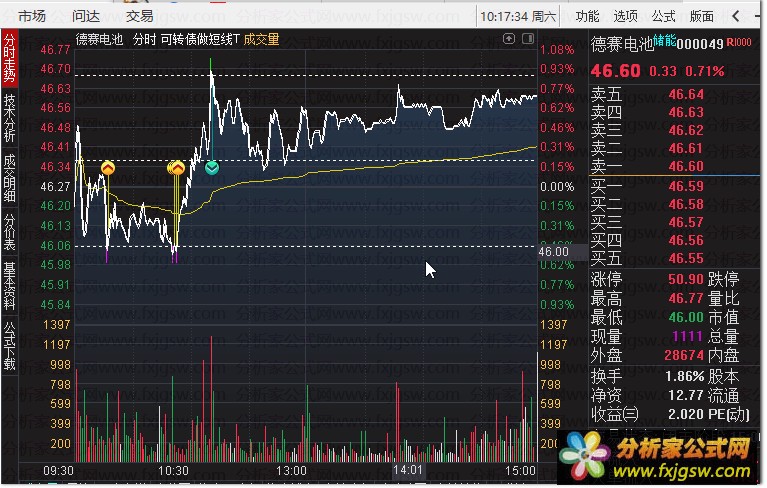Click the 外盘 value 28674
The image size is (767, 488).
(x=684, y=355)
